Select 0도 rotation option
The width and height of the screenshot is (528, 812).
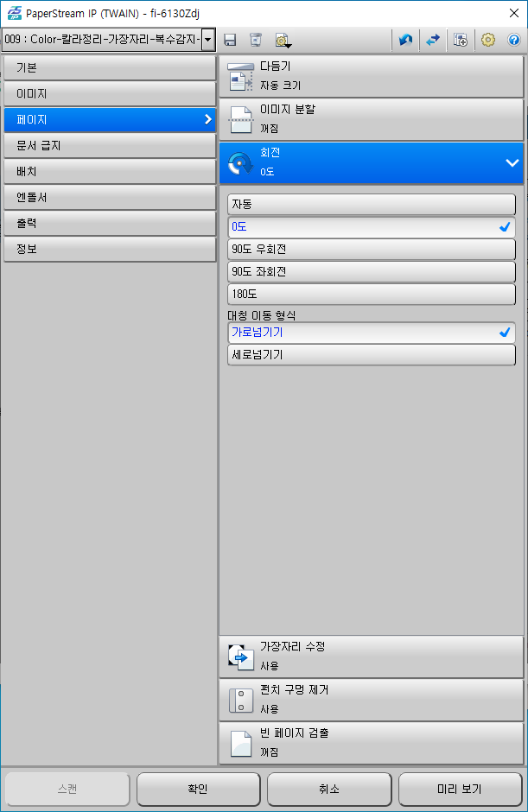[371, 227]
